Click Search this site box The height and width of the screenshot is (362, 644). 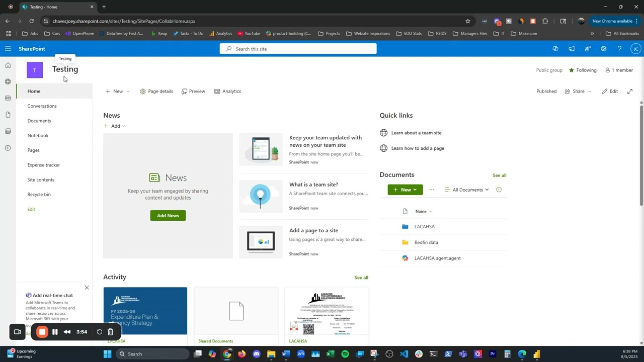coord(298,49)
